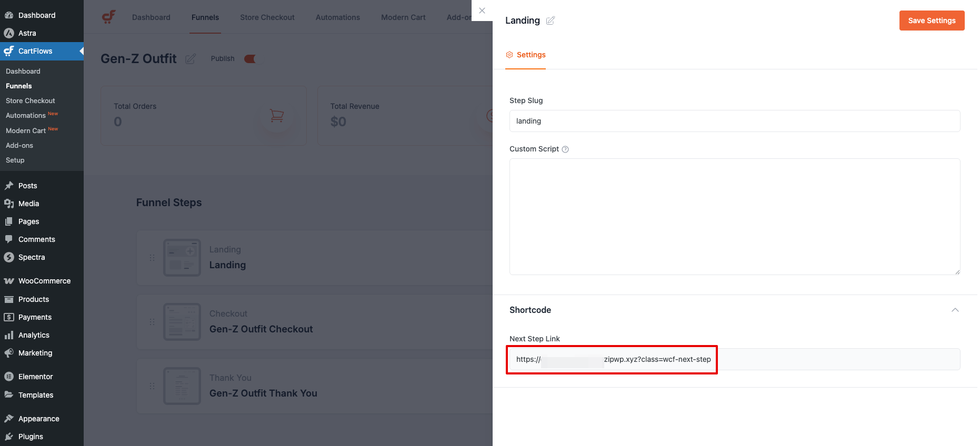This screenshot has height=446, width=980.
Task: Click the Save Settings button
Action: [932, 21]
